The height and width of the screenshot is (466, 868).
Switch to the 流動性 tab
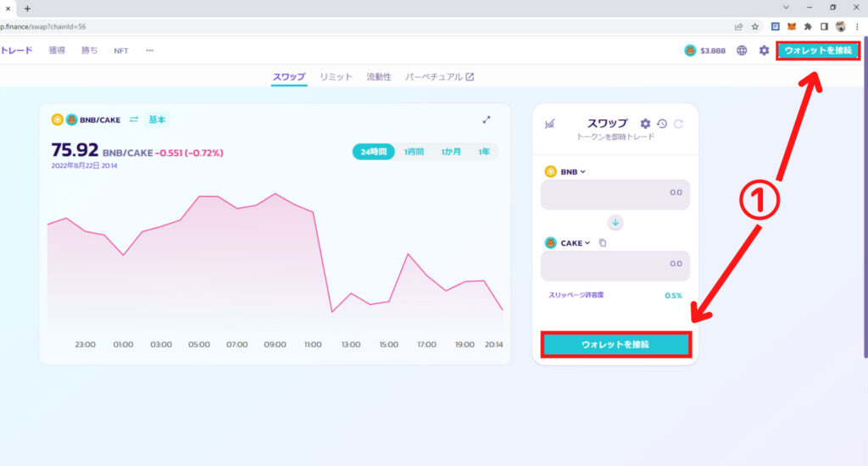(x=379, y=77)
